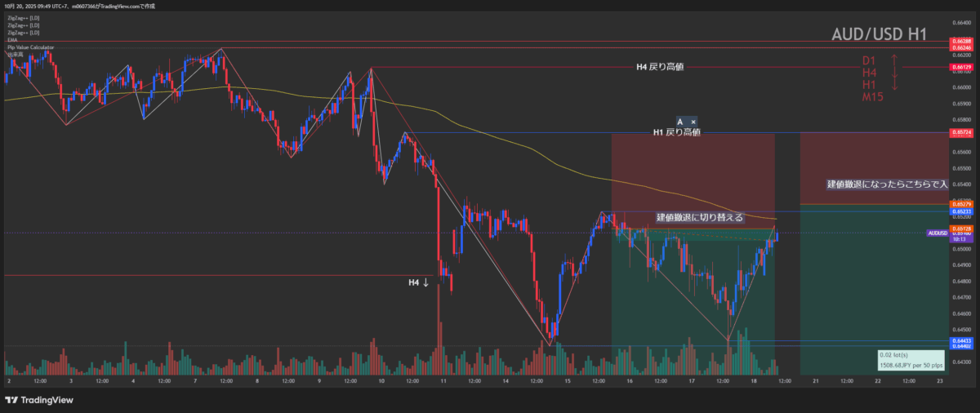This screenshot has width=980, height=413.
Task: Click the up arrow beside D1
Action: [894, 60]
